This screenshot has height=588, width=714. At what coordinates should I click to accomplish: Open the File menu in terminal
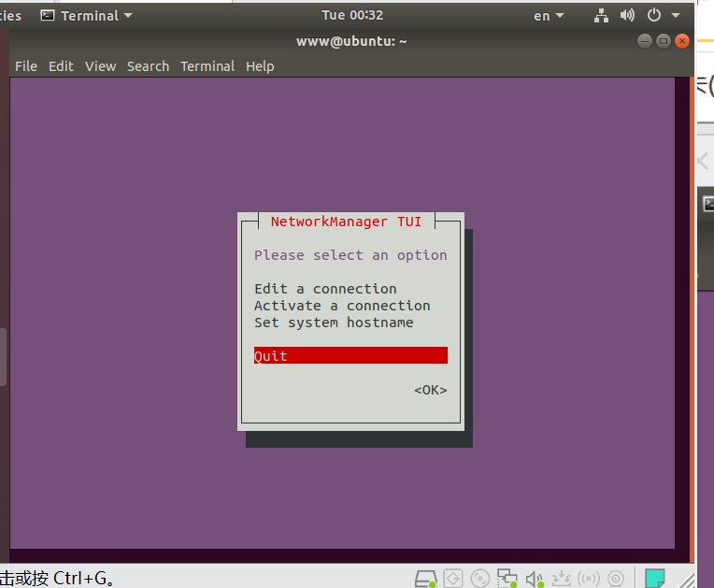click(x=26, y=66)
